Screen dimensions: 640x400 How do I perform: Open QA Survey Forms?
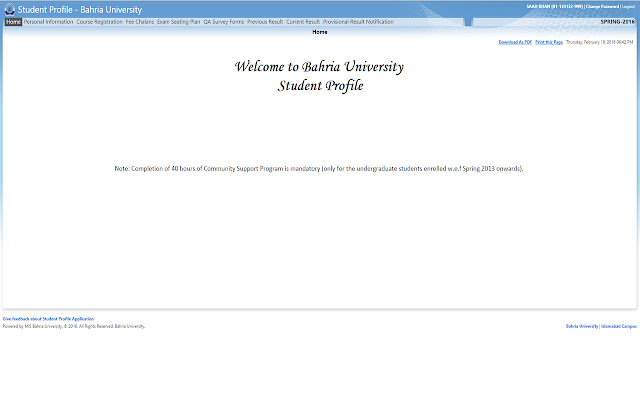pos(224,22)
